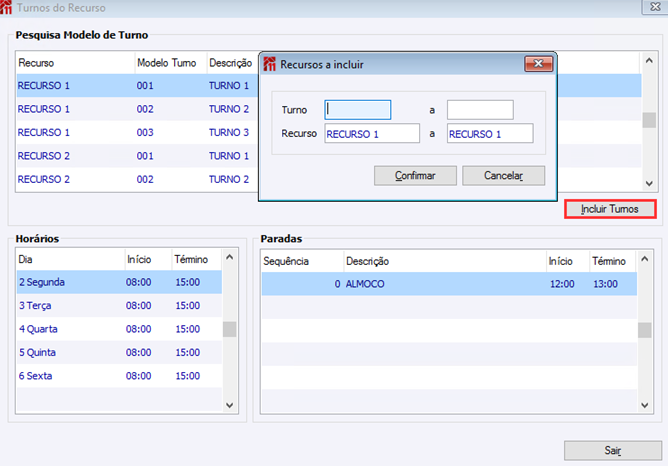
Task: Click the Término header in Horários
Action: 197,259
